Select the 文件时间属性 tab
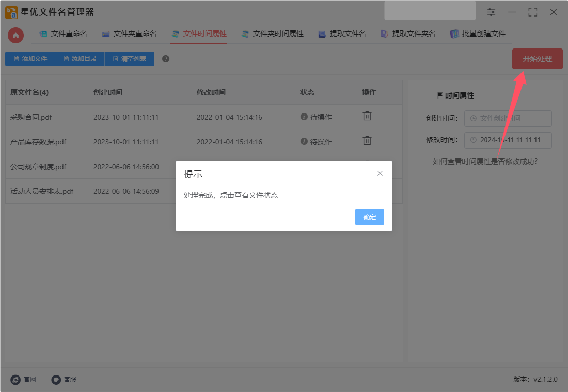This screenshot has height=392, width=568. click(199, 34)
